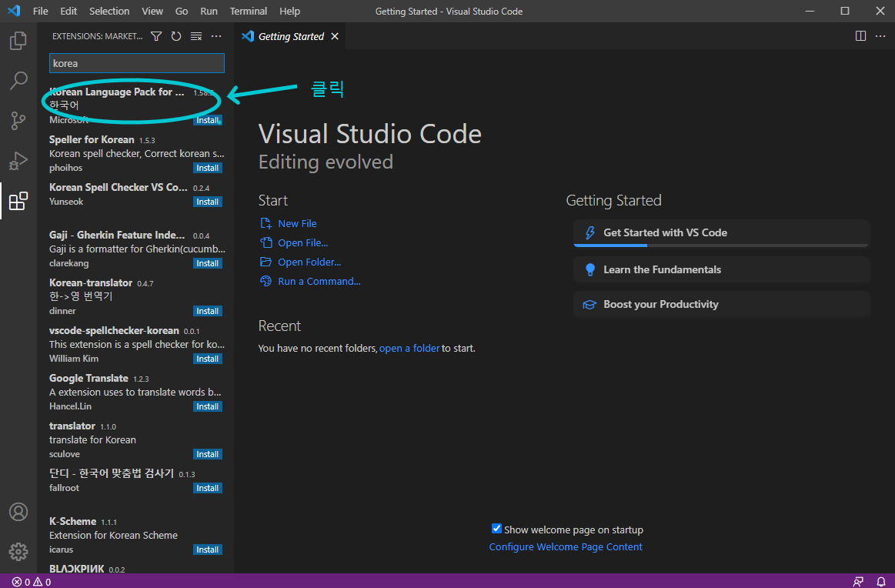Screen dimensions: 895x588
Task: Uncheck Show welcome page on startup
Action: [x=496, y=529]
